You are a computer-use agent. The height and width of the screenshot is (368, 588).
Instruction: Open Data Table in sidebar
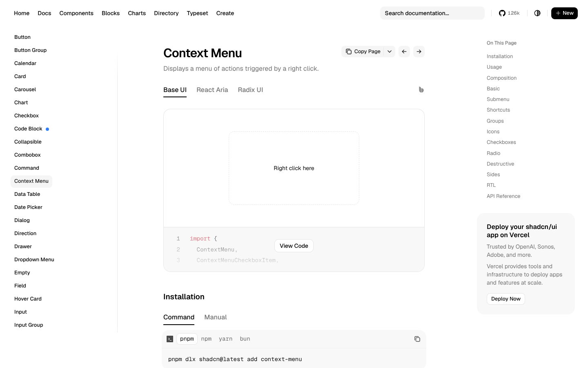27,194
